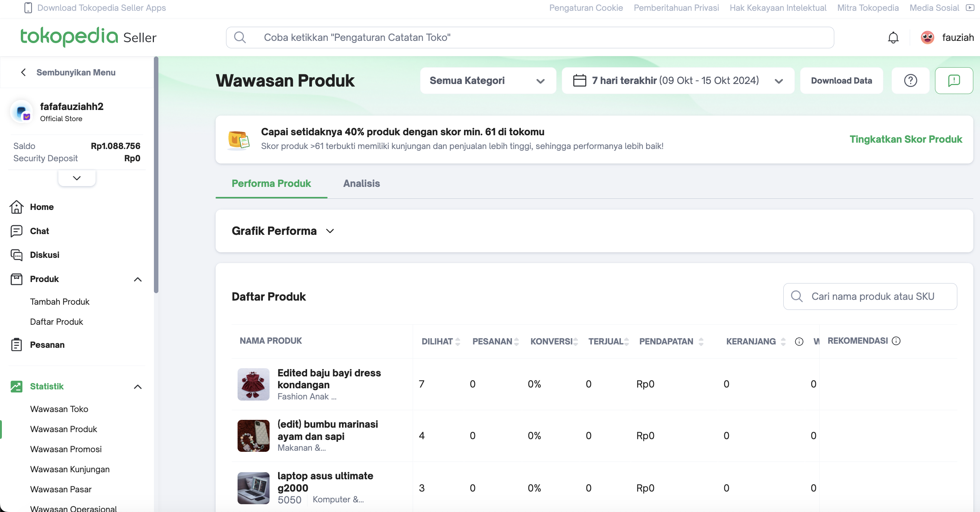Click the notification bell icon

pyautogui.click(x=893, y=38)
